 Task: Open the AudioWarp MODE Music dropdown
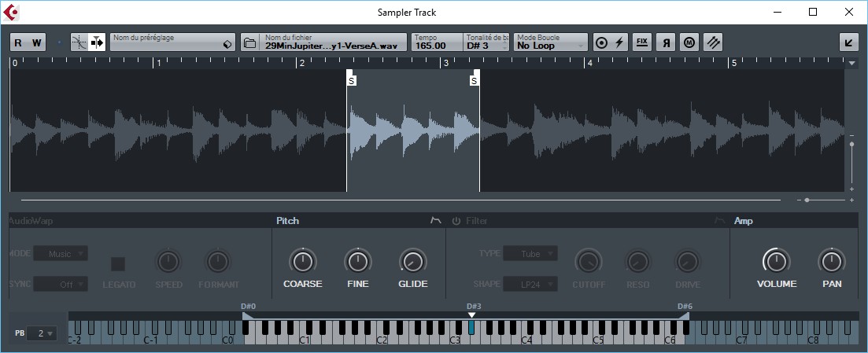click(x=61, y=253)
